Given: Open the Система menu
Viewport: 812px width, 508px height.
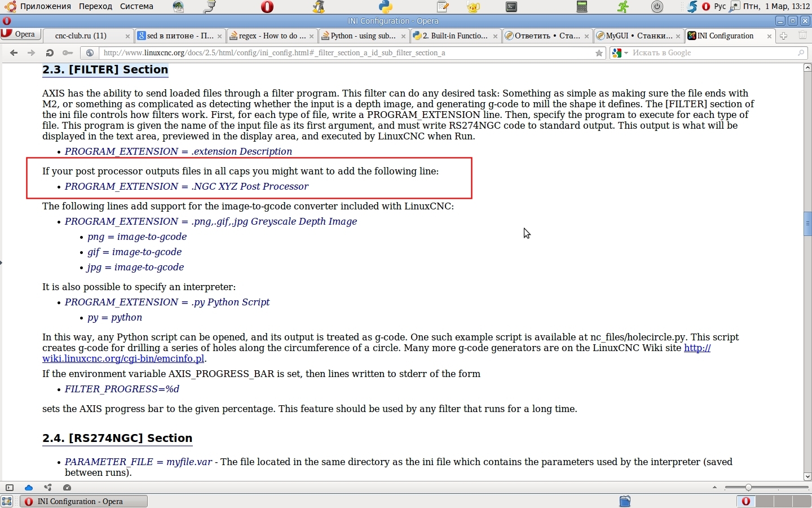Looking at the screenshot, I should click(x=137, y=7).
